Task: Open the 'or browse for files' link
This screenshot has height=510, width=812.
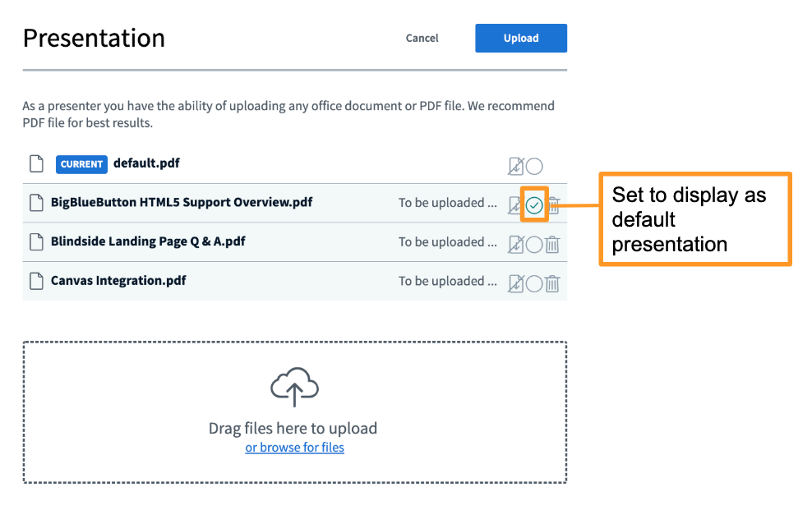Action: click(295, 448)
